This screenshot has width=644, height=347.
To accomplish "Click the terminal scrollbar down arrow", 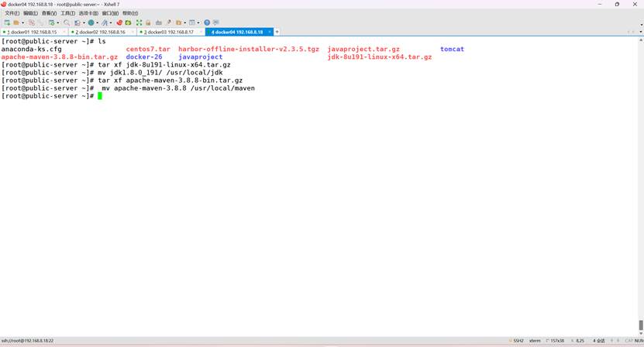I will (641, 333).
